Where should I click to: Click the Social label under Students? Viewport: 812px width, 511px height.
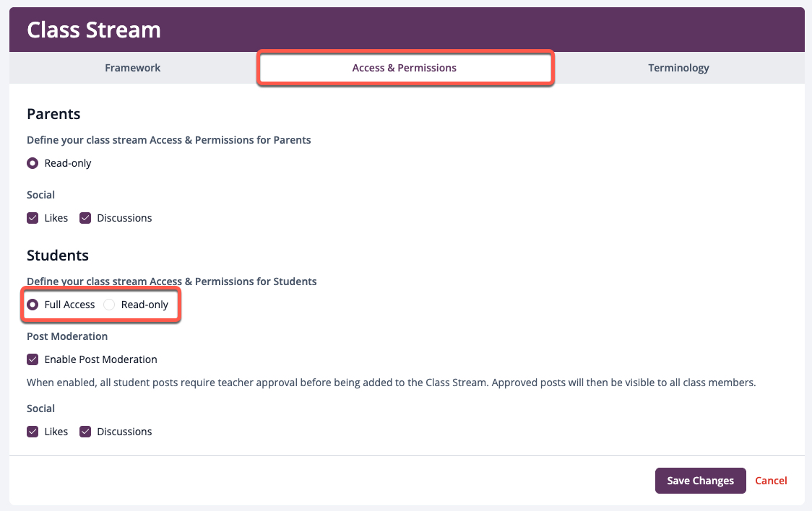[x=41, y=409]
